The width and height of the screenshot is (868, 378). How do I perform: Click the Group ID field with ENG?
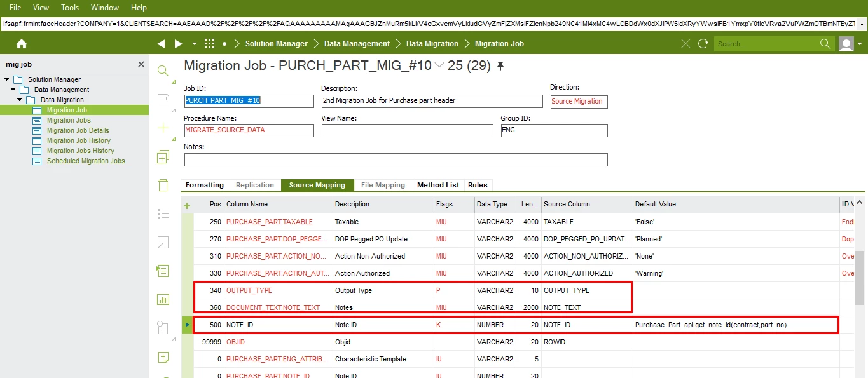(555, 130)
